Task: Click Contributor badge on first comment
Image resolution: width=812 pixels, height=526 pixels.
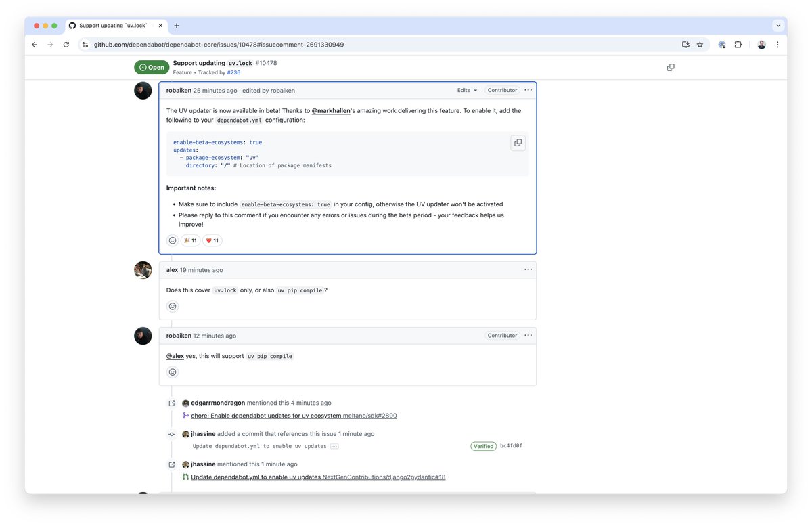Action: 503,90
